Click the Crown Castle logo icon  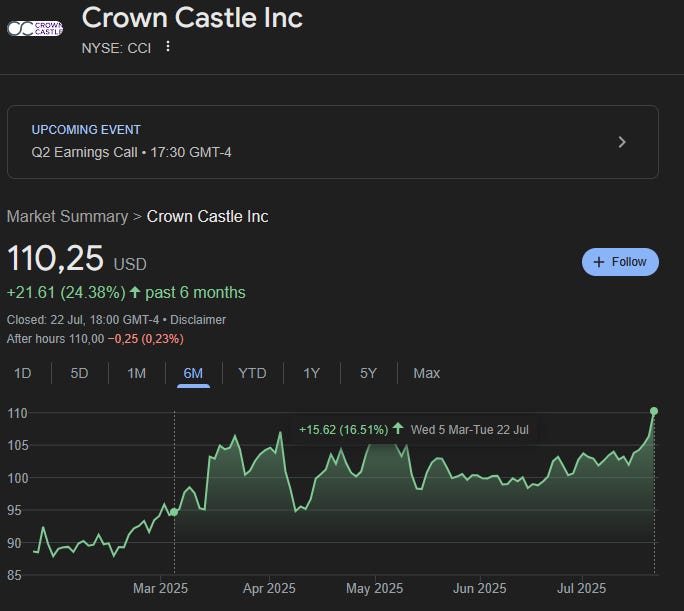35,28
